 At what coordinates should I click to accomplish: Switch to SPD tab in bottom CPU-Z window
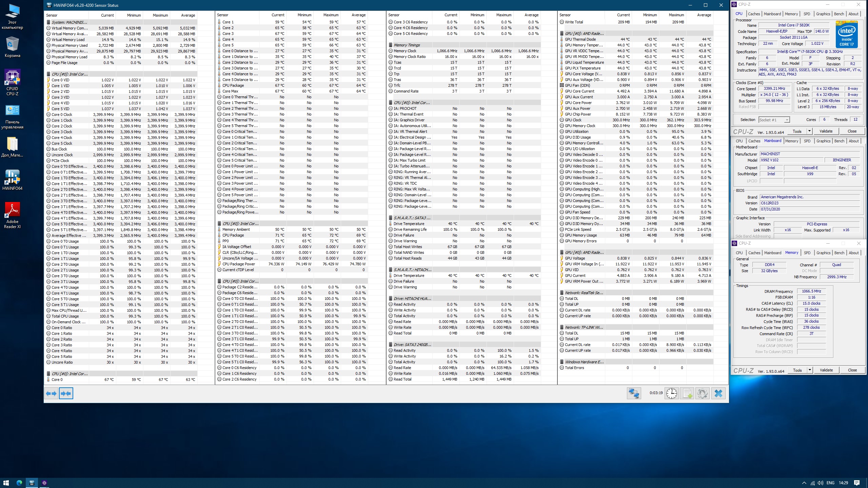[807, 253]
